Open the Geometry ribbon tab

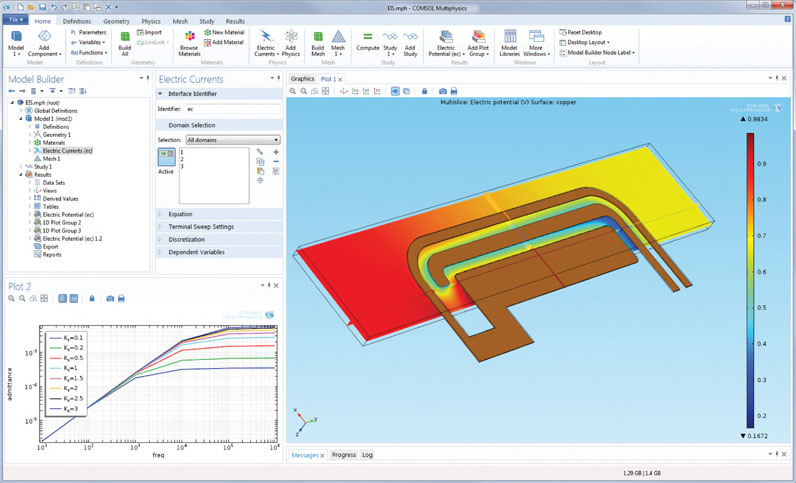[x=116, y=21]
